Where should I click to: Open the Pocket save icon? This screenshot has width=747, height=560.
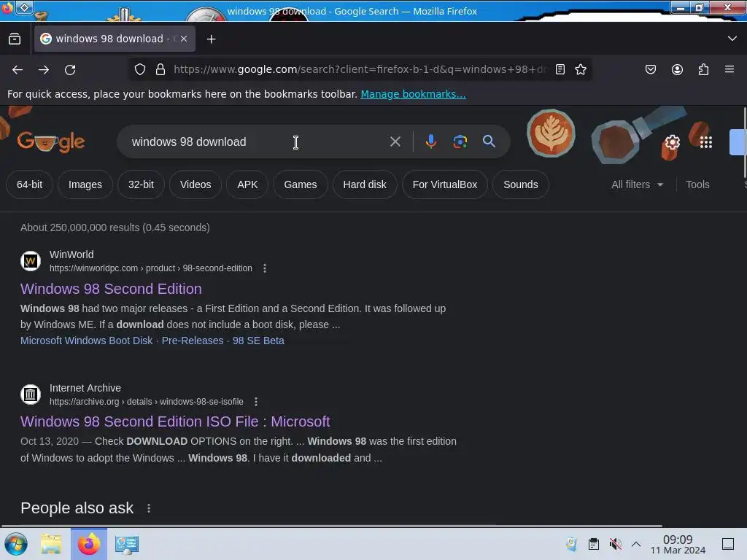tap(650, 69)
